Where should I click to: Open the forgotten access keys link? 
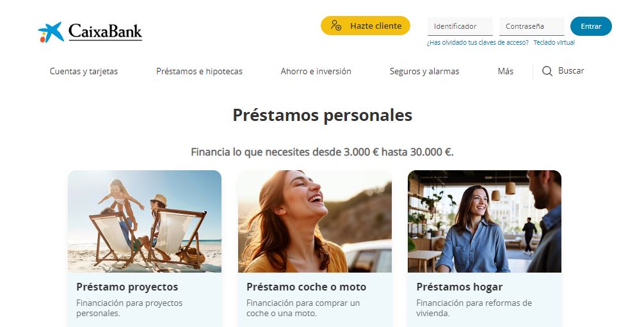tap(478, 43)
